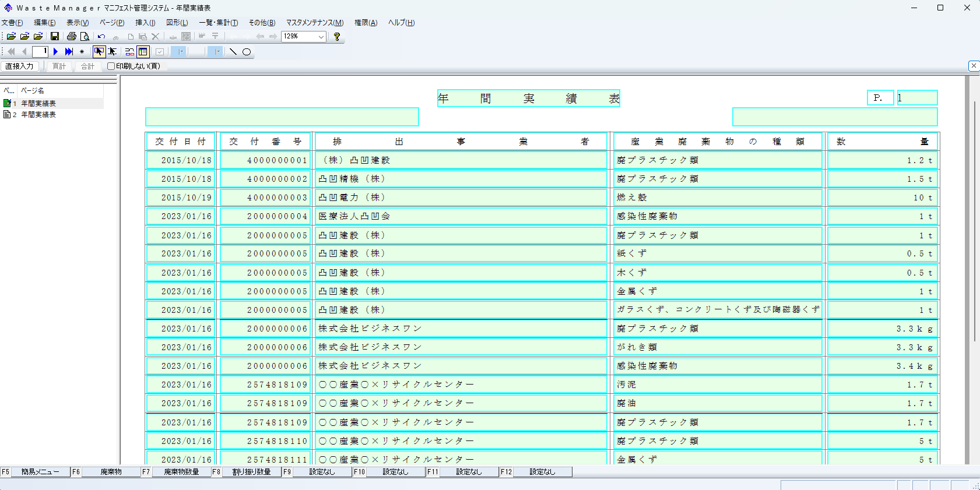
Task: Check the 印刷しない(頁) checkbox
Action: 111,66
